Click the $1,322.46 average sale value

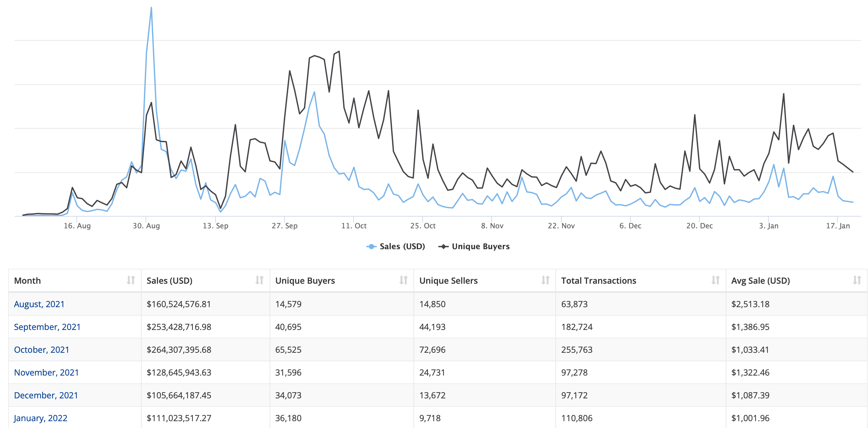click(x=750, y=372)
